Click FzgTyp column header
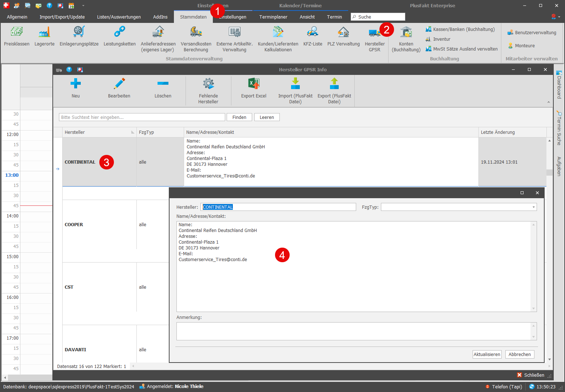 [x=160, y=132]
